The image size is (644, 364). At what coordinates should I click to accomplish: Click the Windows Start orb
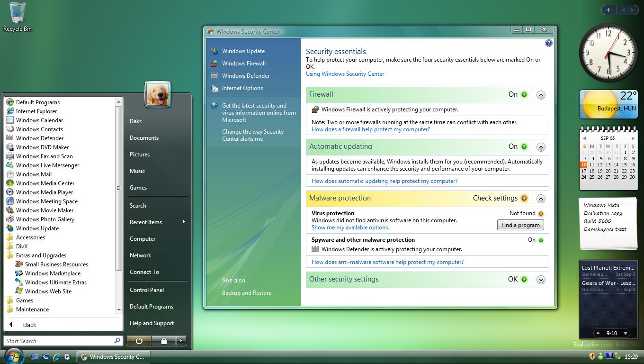pos(14,356)
